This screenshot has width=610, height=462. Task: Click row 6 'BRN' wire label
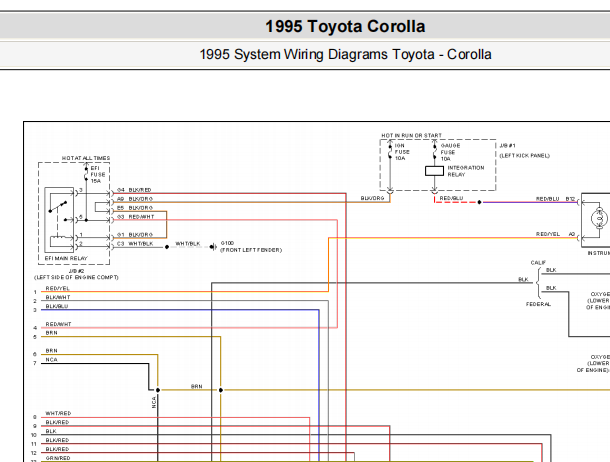click(51, 350)
